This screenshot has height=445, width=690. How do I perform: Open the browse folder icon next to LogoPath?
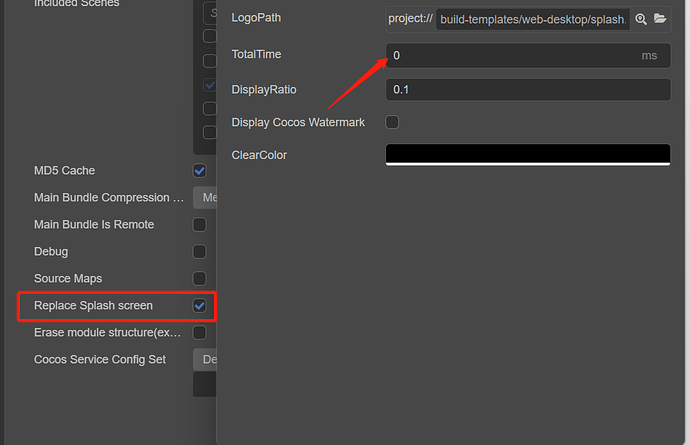point(659,19)
